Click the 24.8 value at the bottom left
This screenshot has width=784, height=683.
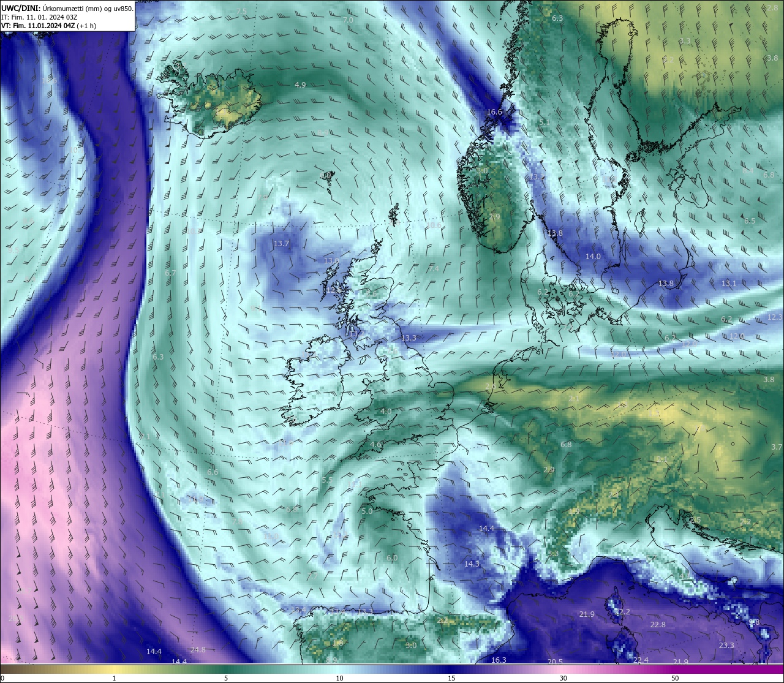(198, 650)
